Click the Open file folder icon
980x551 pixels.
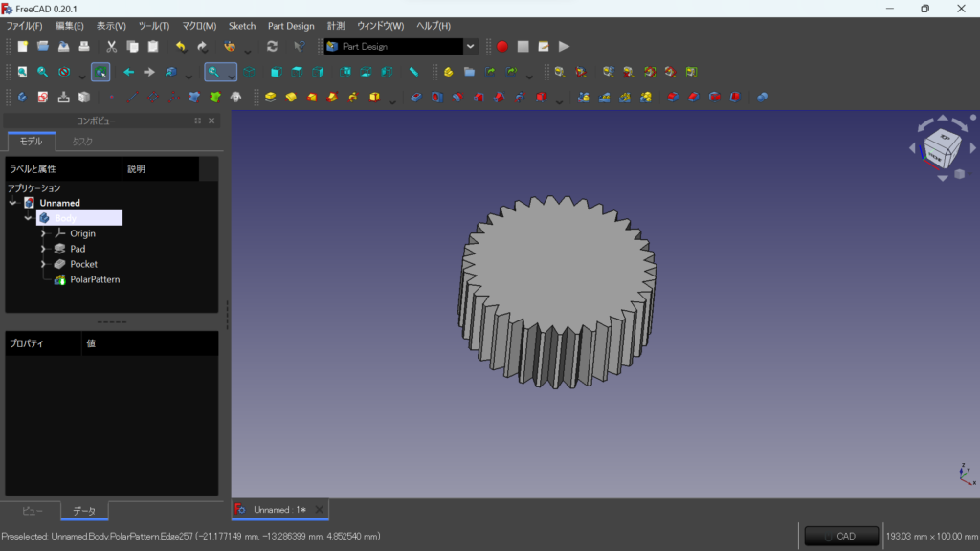coord(43,47)
